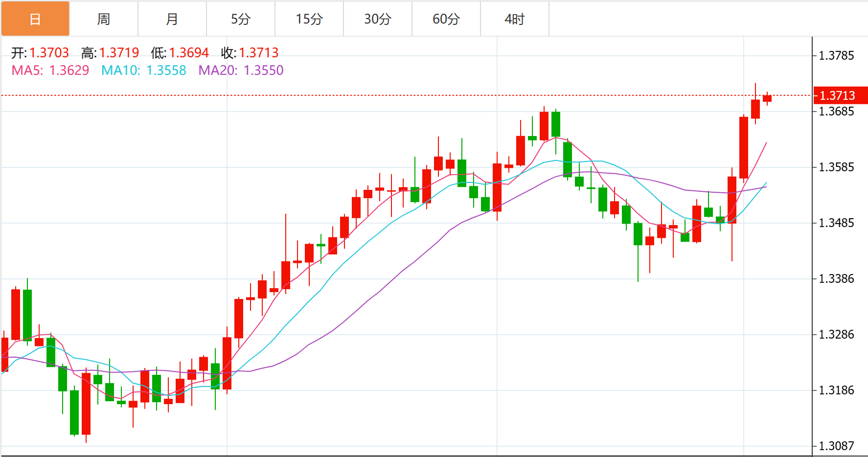Click the 1.3186 price axis label

tap(836, 390)
